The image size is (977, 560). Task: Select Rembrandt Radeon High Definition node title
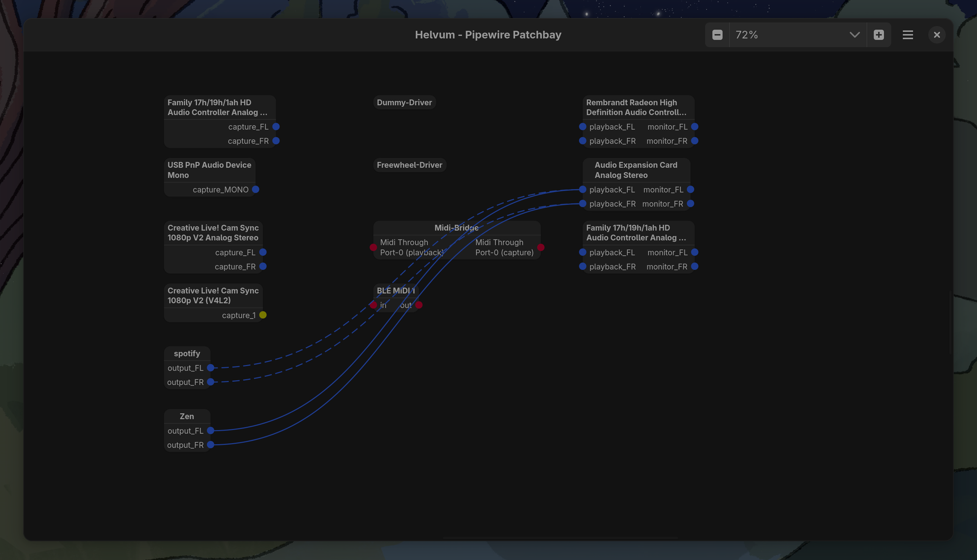click(637, 107)
